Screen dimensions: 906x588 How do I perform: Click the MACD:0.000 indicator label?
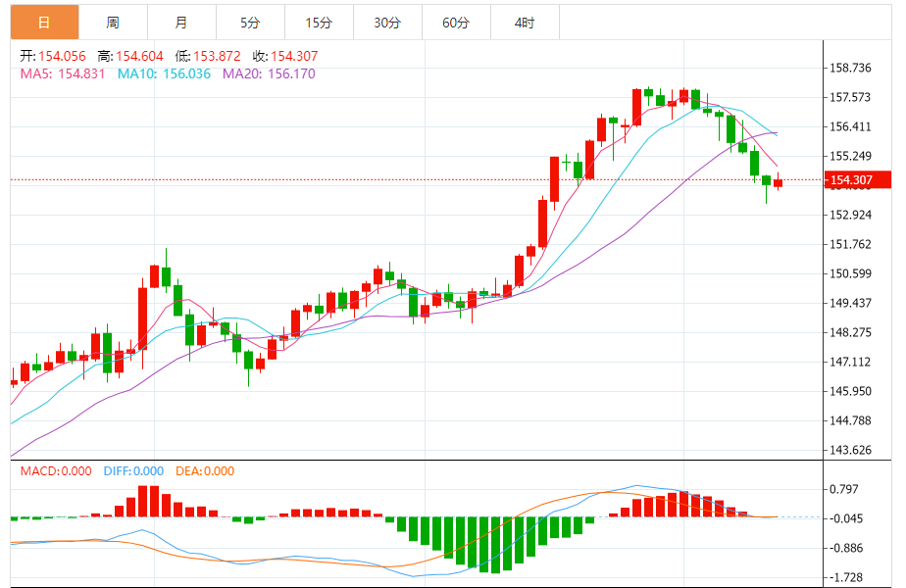(56, 471)
